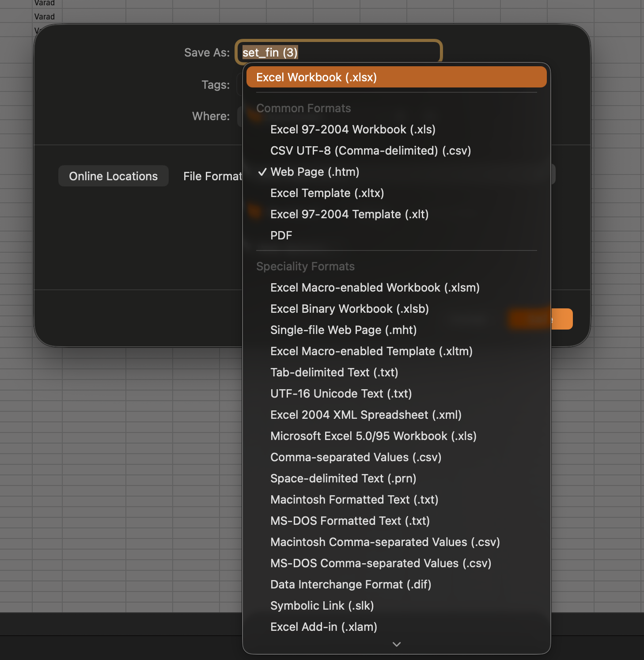Select Excel Workbook (.xlsx) format

coord(316,77)
